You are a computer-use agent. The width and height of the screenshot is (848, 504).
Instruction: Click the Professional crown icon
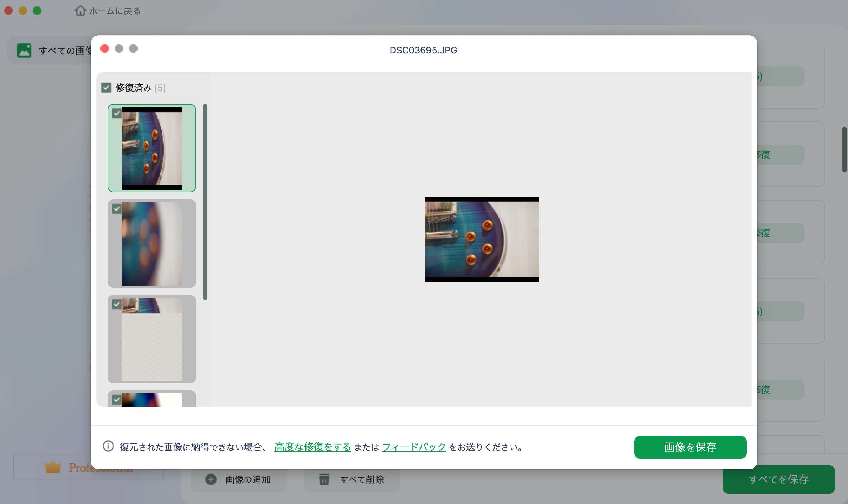coord(53,467)
